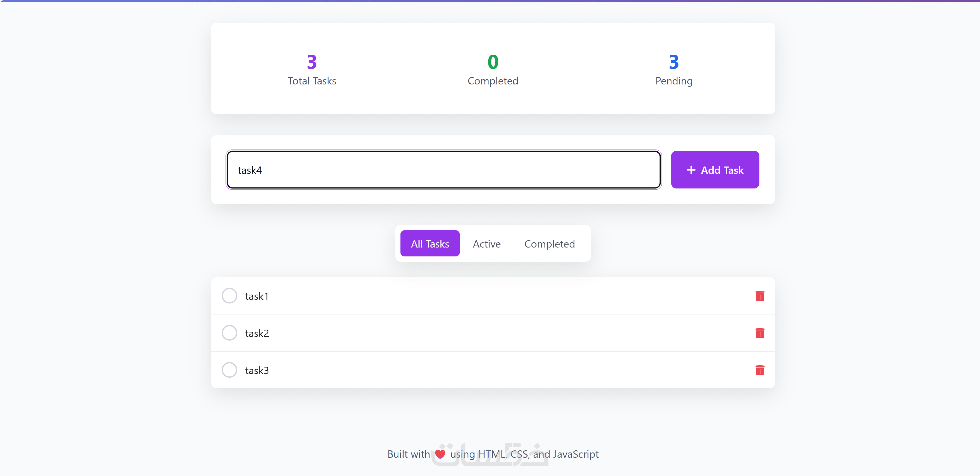
Task: Select the All Tasks filter
Action: [429, 244]
